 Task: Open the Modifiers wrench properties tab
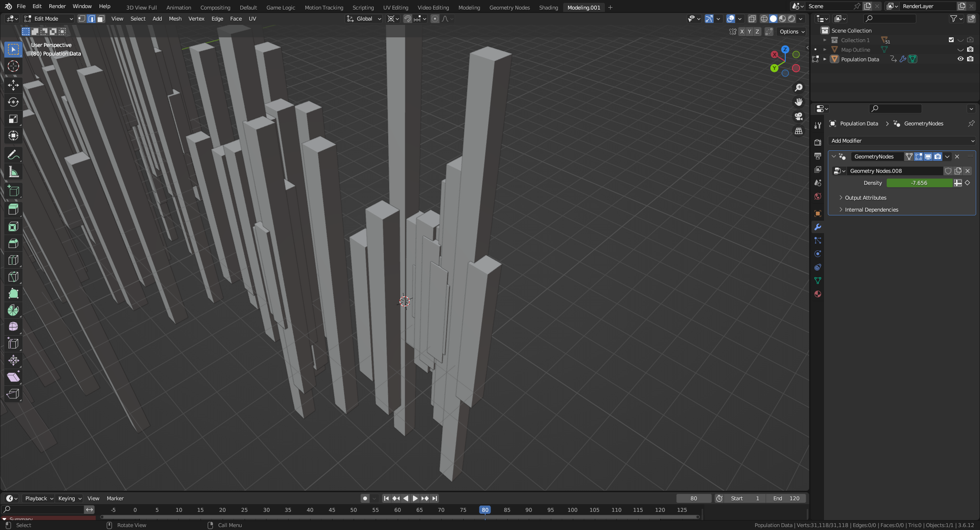click(818, 227)
